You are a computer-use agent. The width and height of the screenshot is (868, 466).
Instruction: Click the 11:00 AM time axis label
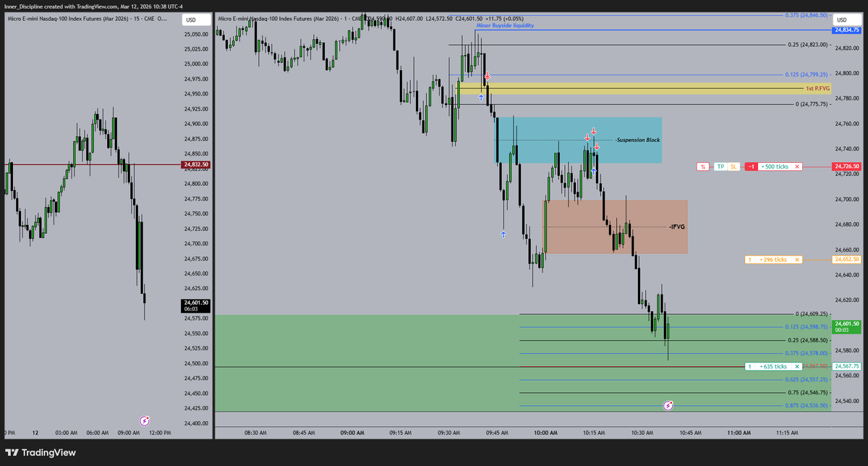pos(739,433)
